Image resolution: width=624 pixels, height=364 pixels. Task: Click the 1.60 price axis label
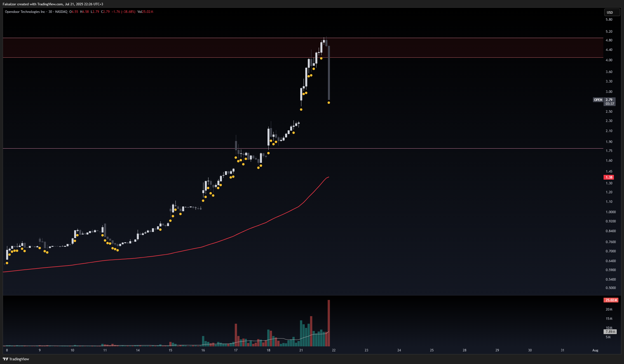click(x=609, y=161)
